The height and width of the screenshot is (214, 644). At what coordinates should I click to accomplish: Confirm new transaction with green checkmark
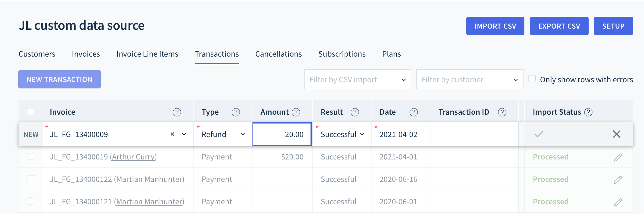pos(539,134)
